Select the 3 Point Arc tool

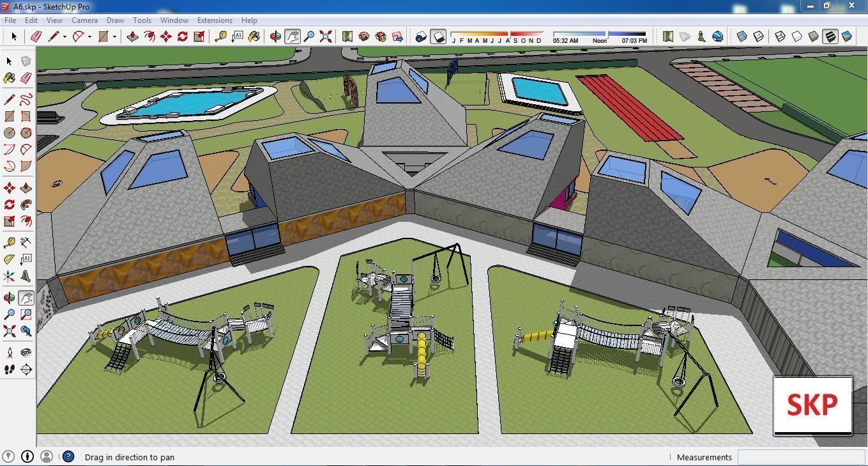[x=10, y=166]
